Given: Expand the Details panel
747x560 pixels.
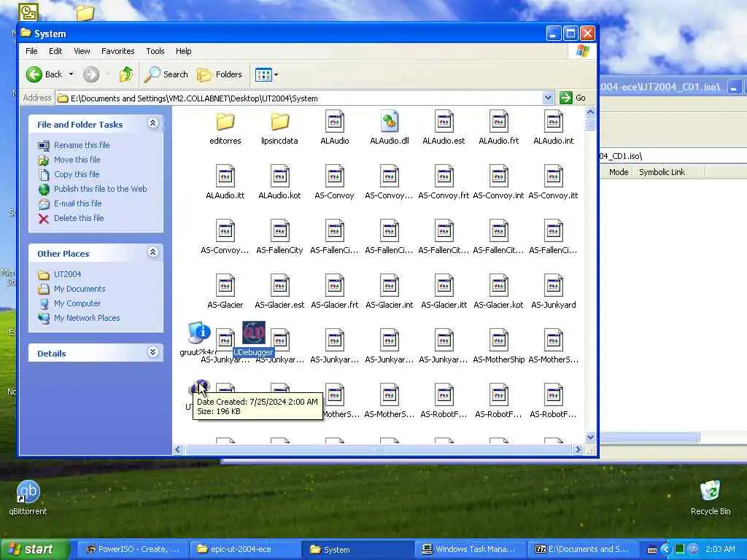Looking at the screenshot, I should coord(153,352).
